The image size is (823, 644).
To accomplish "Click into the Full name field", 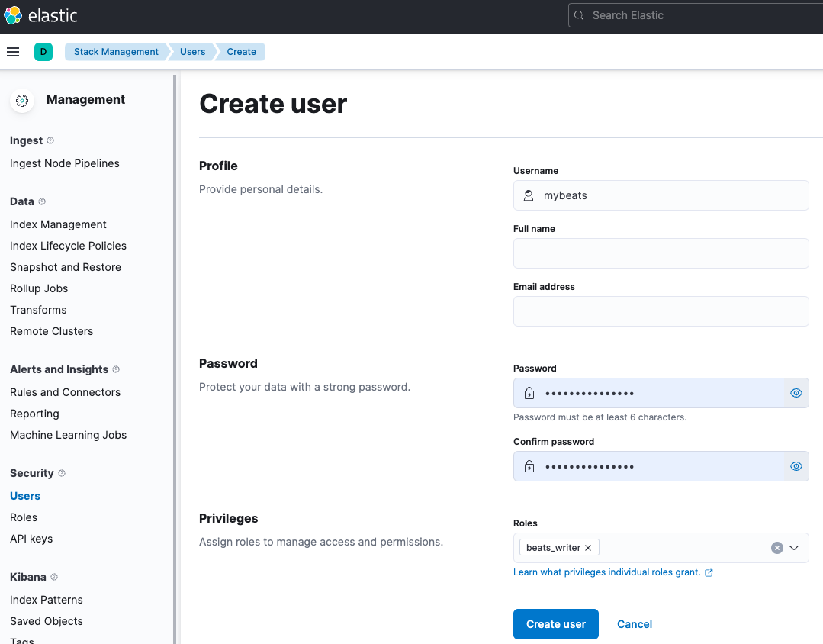I will (661, 253).
